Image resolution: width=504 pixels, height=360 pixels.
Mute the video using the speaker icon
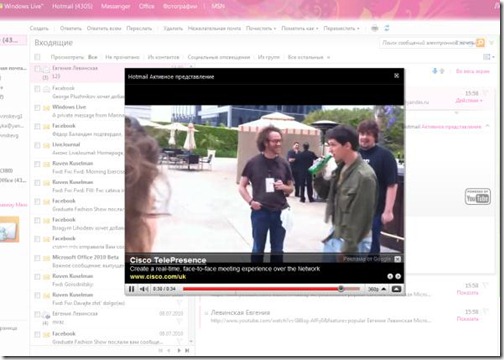144,289
